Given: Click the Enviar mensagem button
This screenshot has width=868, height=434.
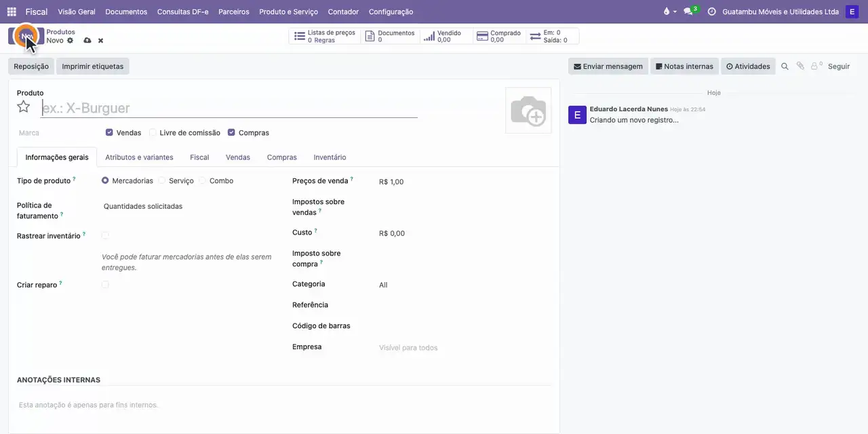Looking at the screenshot, I should coord(608,66).
